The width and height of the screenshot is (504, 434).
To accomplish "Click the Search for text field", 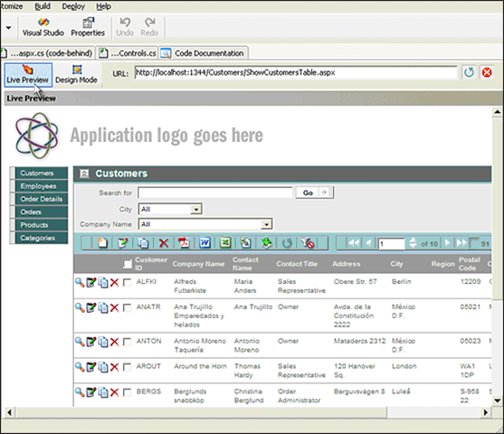I will coord(215,193).
